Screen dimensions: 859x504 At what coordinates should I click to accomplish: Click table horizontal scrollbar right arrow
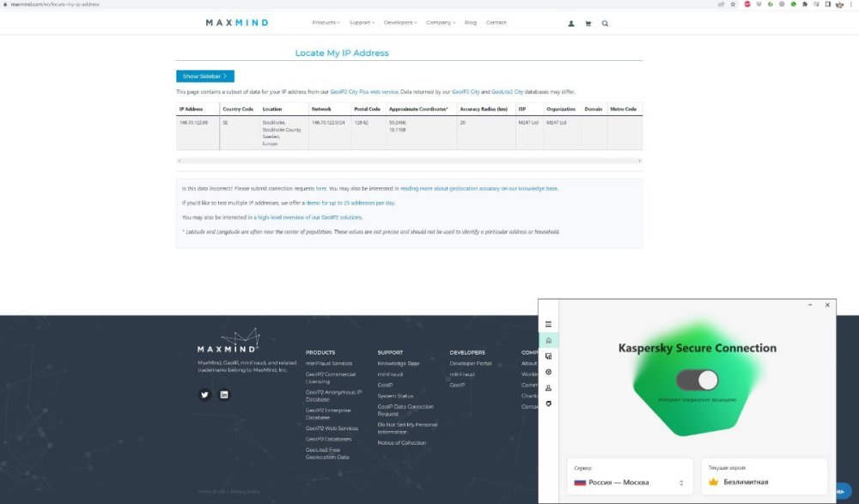tap(639, 161)
